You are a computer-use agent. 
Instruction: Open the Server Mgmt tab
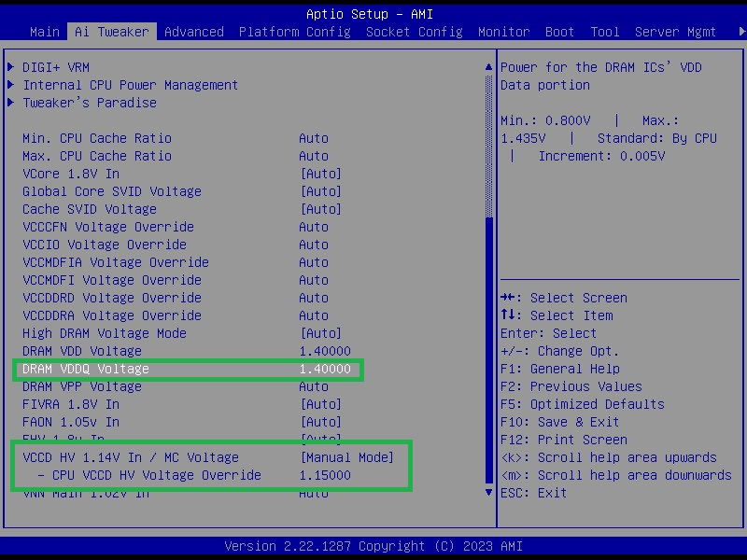(x=675, y=32)
